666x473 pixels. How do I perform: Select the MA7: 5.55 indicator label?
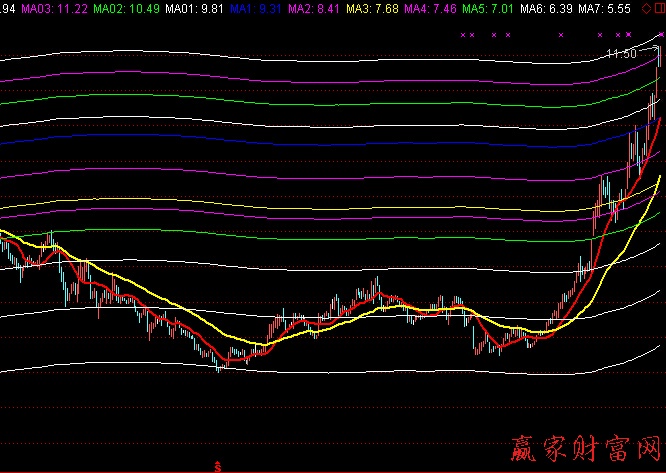[x=611, y=9]
